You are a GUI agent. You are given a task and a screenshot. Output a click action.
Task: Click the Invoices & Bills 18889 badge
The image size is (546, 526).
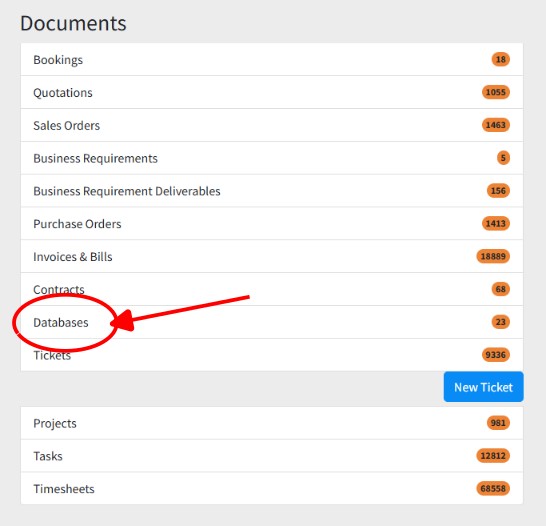tap(493, 257)
